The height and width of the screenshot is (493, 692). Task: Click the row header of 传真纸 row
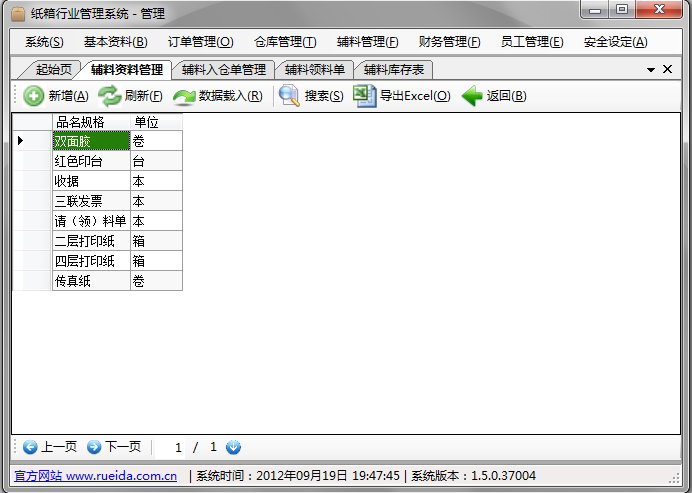tap(32, 281)
